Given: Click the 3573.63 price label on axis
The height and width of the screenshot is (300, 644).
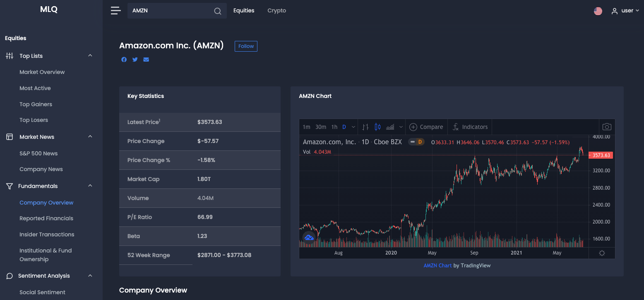Looking at the screenshot, I should [x=601, y=155].
